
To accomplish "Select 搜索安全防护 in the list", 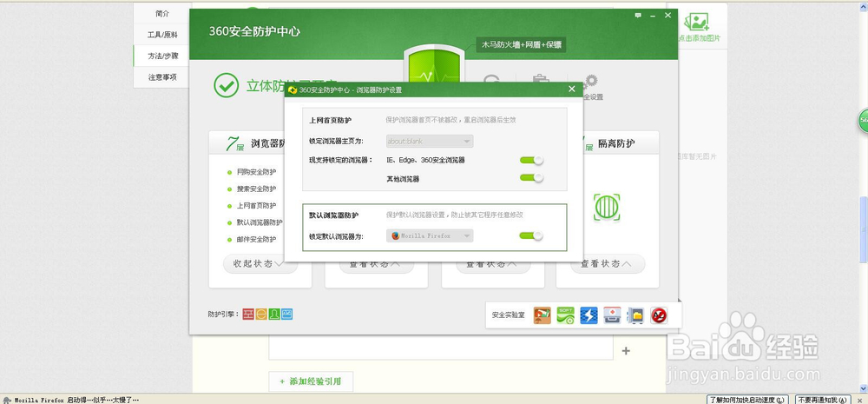I will 256,189.
